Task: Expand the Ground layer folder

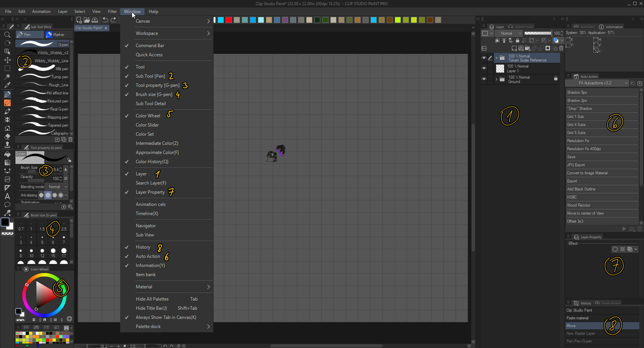Action: click(496, 79)
